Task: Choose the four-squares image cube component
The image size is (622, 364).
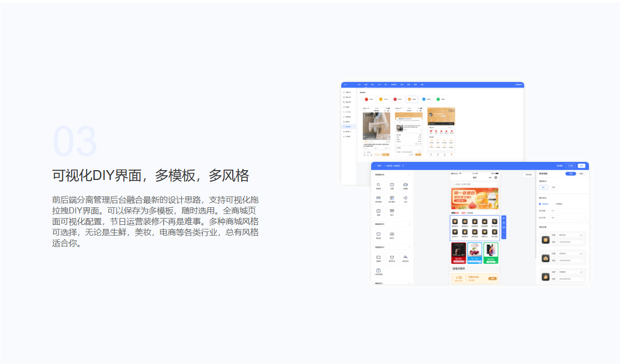Action: click(x=392, y=198)
